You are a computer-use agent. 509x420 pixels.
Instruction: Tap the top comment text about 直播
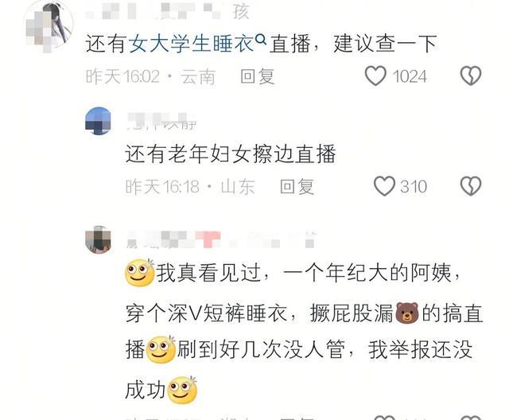click(261, 44)
